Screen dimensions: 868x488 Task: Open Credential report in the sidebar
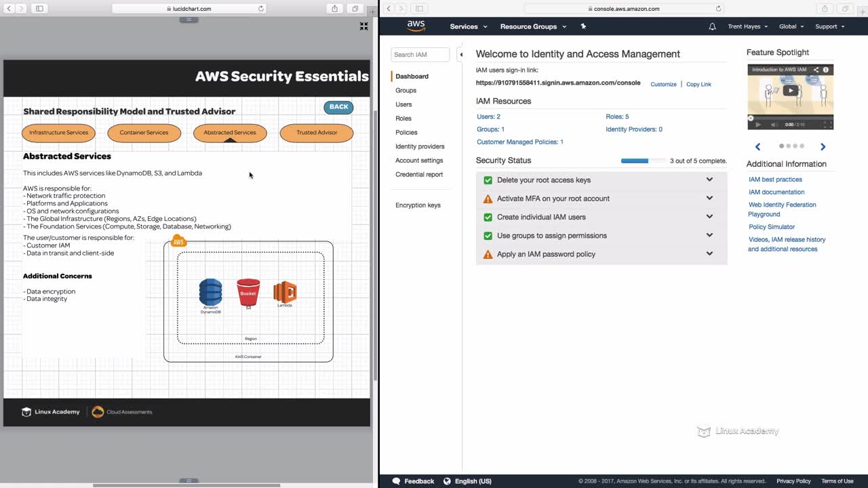[x=419, y=174]
